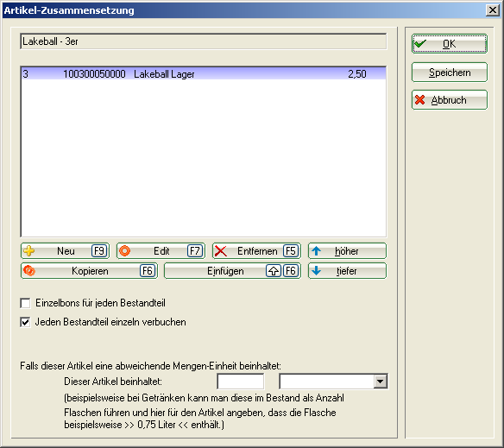Click the red cross on Abbruch
Screen dimensions: 504x448
click(x=419, y=100)
